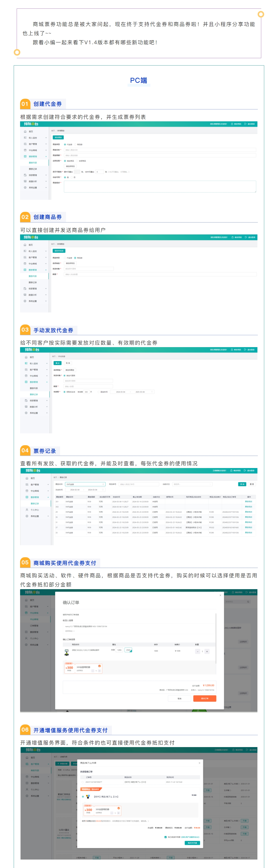Select 商品券 radio in 创建商品券 form
Screen dimensions: 272x868
click(x=75, y=258)
